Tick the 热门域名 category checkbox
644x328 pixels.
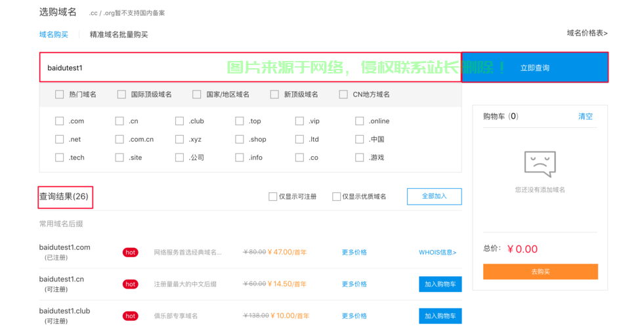pos(60,94)
